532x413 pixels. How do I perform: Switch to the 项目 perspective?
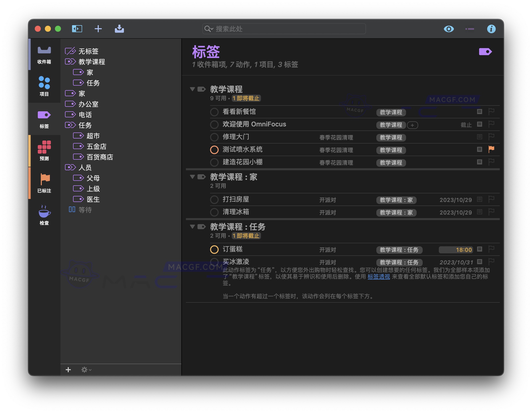coord(44,86)
